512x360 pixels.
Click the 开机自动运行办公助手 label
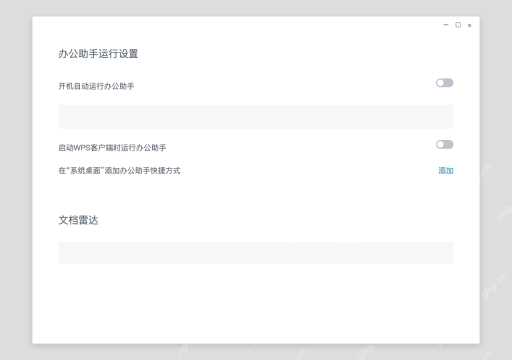(x=96, y=86)
